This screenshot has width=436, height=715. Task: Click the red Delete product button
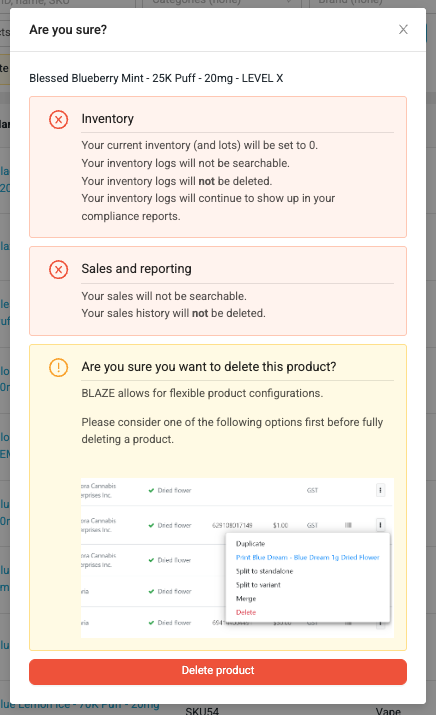[x=218, y=671]
